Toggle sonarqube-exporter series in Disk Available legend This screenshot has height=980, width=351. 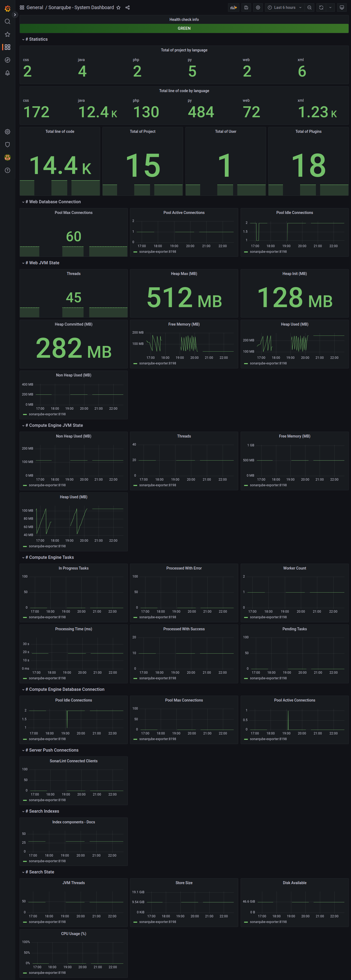[x=268, y=922]
